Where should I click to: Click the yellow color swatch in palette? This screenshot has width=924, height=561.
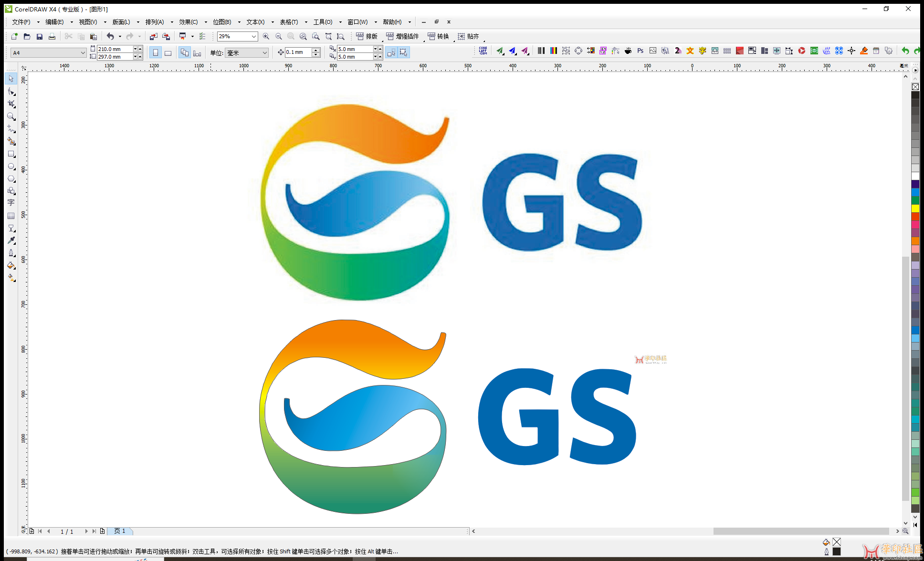915,208
